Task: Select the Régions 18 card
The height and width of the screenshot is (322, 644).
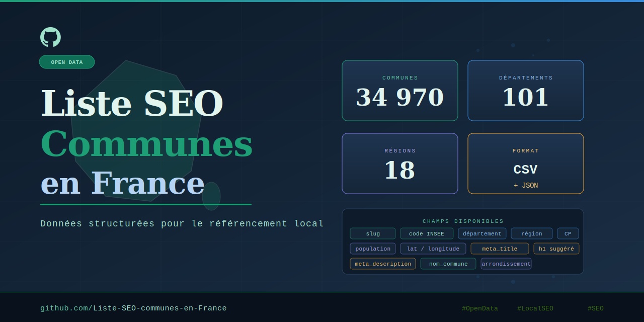Action: pos(400,164)
